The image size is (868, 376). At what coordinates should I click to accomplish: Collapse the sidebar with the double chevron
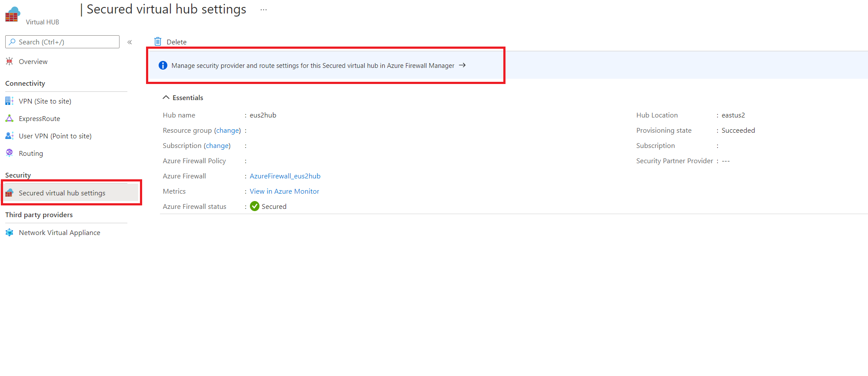coord(130,42)
